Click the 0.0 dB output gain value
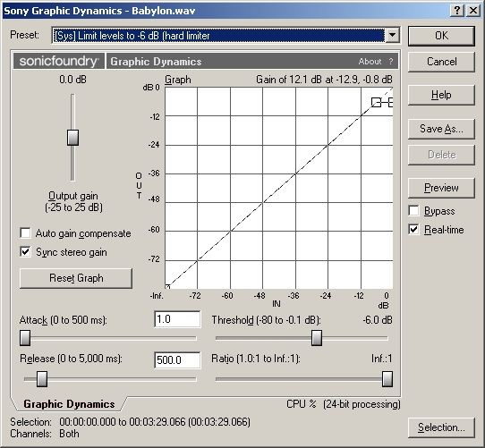Screen dimensions: 485x448 click(x=73, y=80)
